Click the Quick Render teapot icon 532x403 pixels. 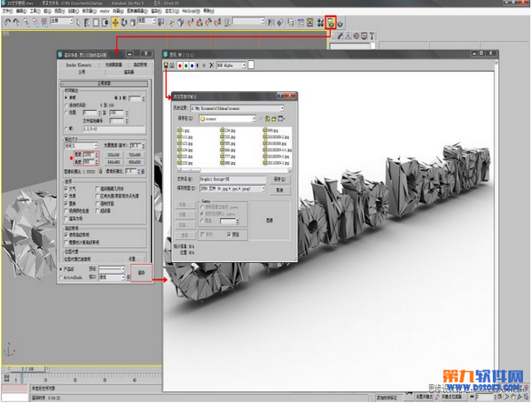pos(340,23)
